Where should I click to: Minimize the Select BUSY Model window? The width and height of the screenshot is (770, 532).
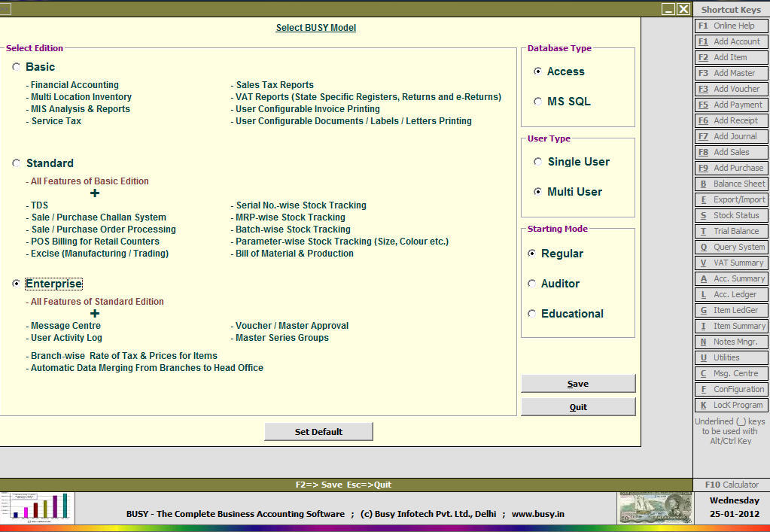point(668,9)
